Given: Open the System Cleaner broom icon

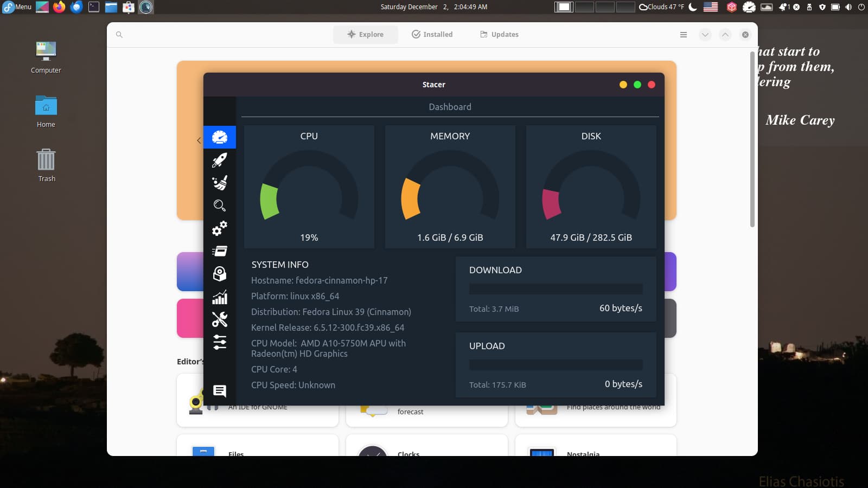Looking at the screenshot, I should (x=220, y=183).
